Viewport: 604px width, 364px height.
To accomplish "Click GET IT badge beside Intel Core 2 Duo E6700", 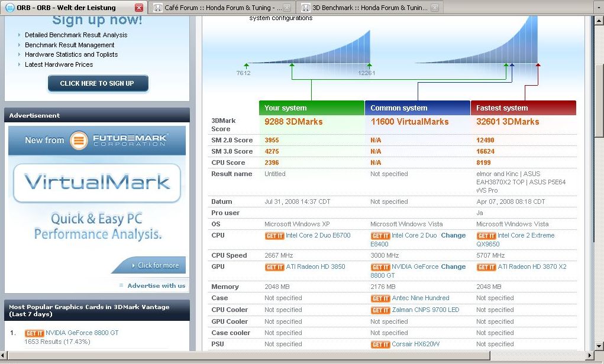I will [274, 236].
